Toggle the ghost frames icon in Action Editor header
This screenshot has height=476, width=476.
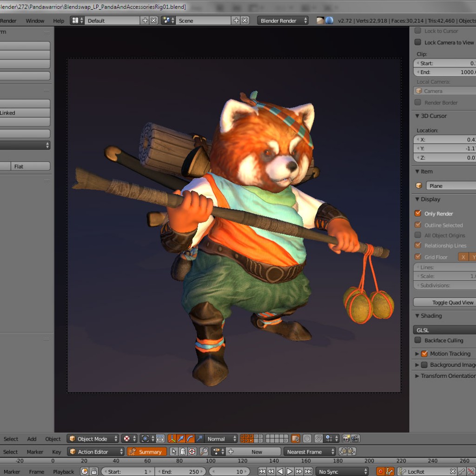183,452
